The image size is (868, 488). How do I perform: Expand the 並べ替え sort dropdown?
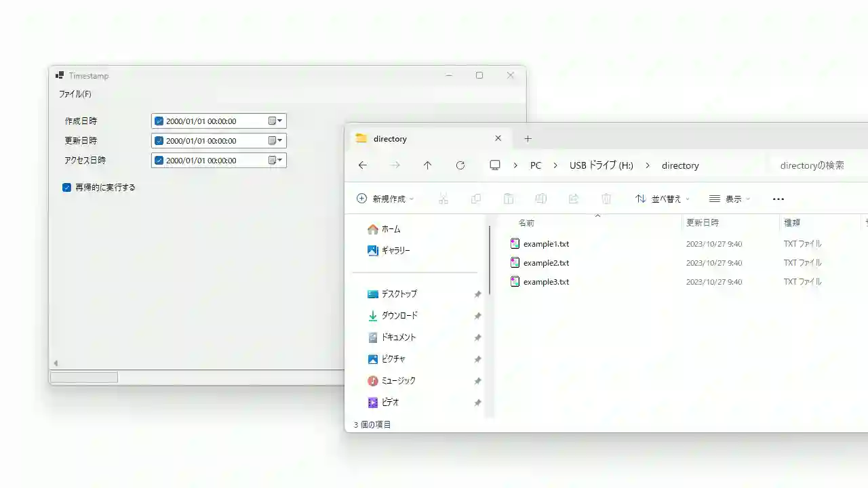(663, 199)
